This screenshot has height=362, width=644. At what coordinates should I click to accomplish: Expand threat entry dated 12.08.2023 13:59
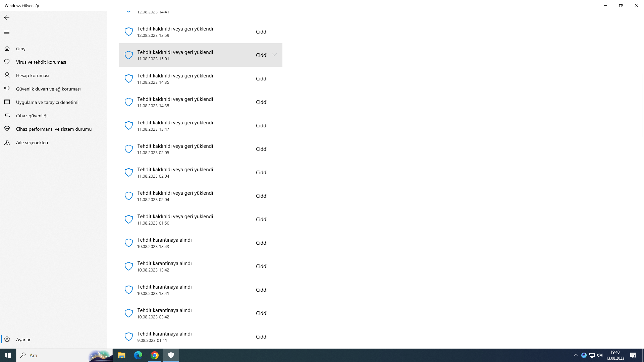201,32
